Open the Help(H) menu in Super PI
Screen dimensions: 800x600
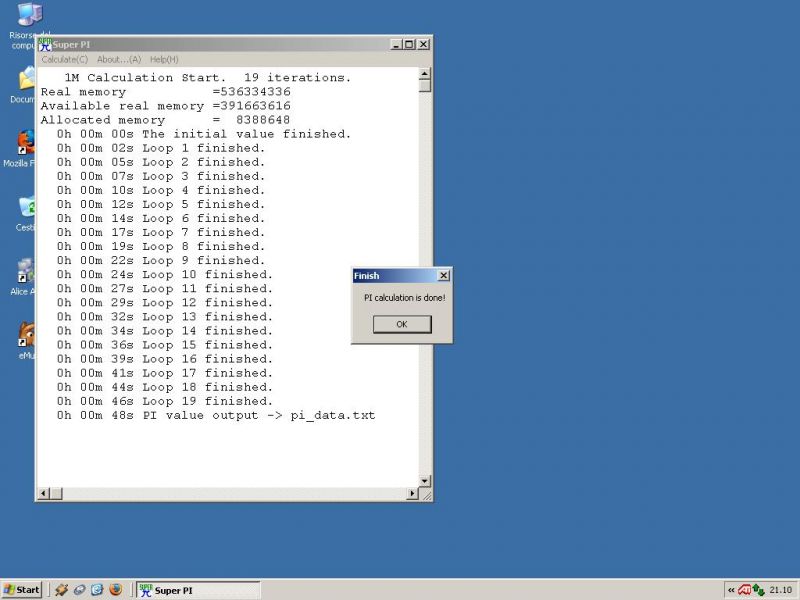(164, 60)
